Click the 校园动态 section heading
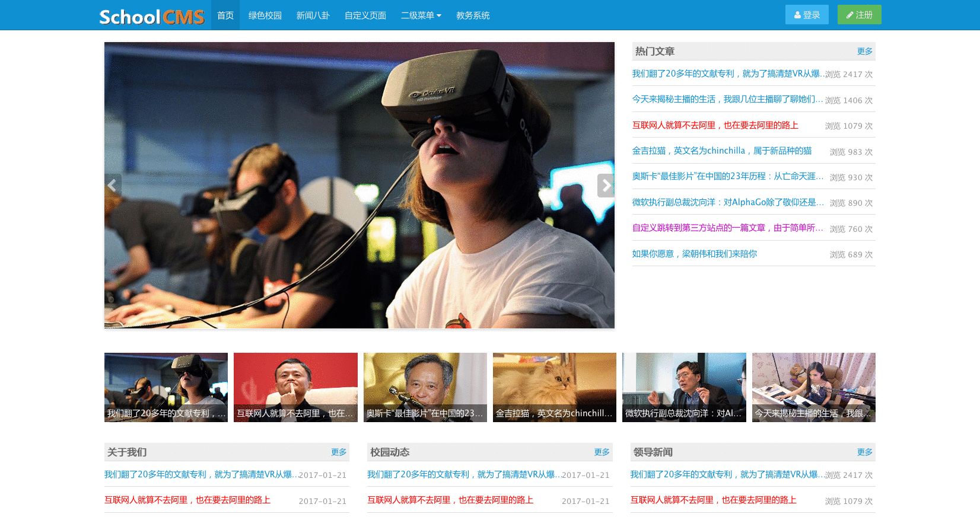The image size is (980, 517). pyautogui.click(x=390, y=452)
